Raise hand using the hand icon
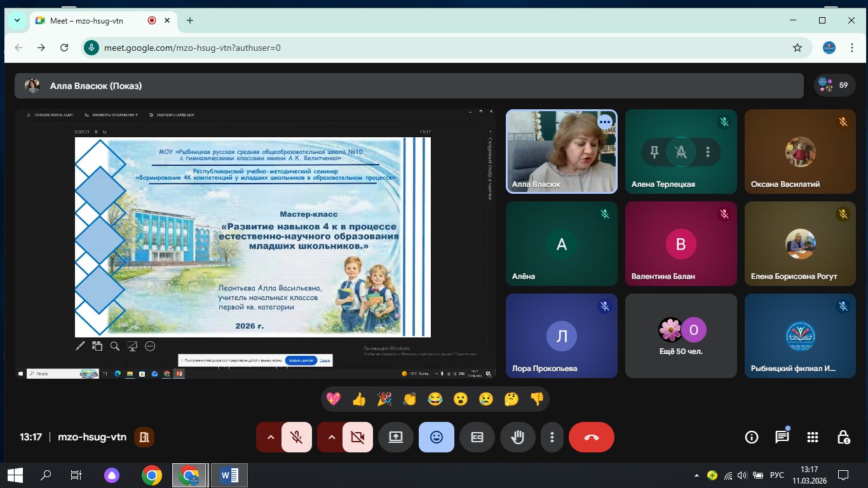The width and height of the screenshot is (868, 488). [518, 437]
